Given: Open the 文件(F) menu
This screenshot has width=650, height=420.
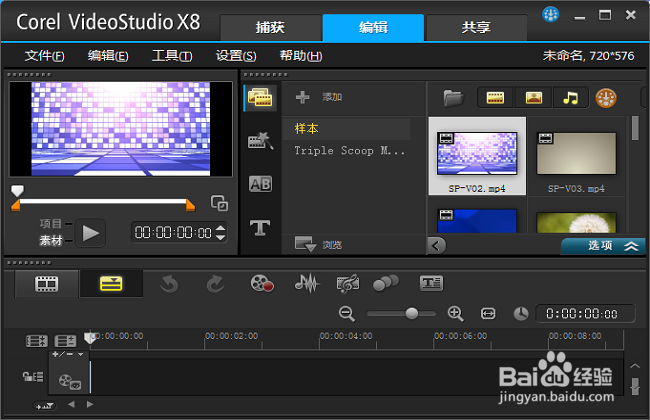Looking at the screenshot, I should [x=44, y=56].
